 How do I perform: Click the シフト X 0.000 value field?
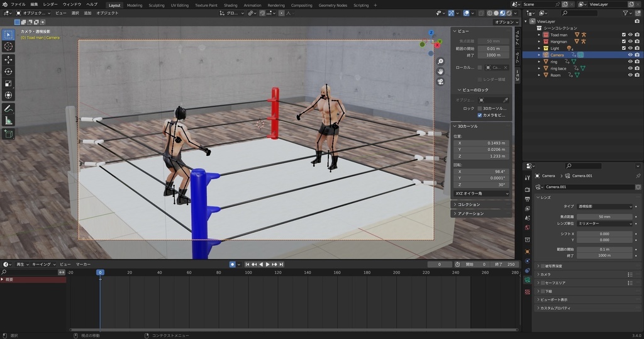click(604, 234)
